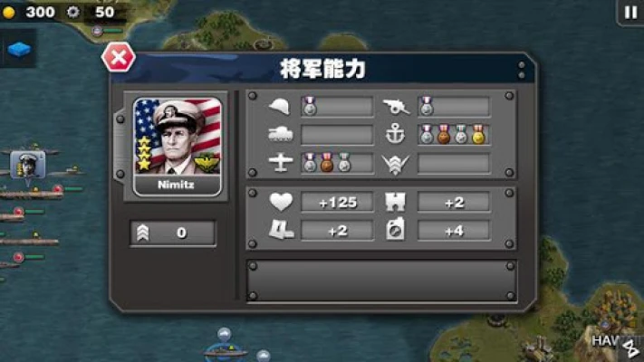Select the artillery cannon skill icon
Viewport: 644px width, 362px height.
click(396, 107)
